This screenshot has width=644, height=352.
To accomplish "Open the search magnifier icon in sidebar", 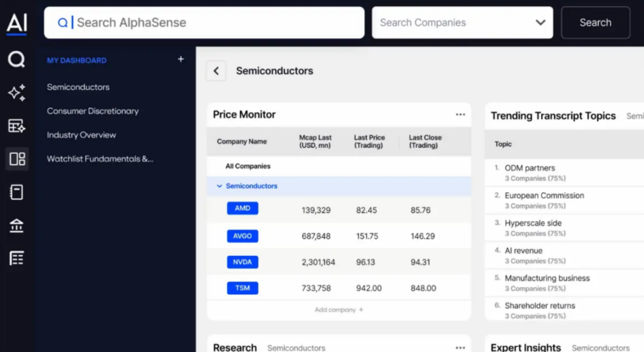I will pos(16,60).
